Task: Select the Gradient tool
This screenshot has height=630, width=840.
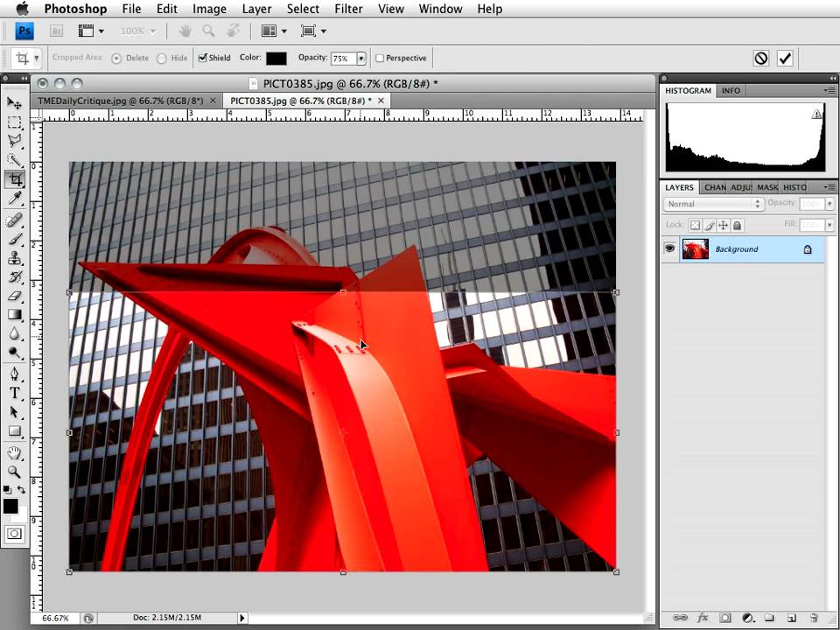Action: (x=15, y=315)
